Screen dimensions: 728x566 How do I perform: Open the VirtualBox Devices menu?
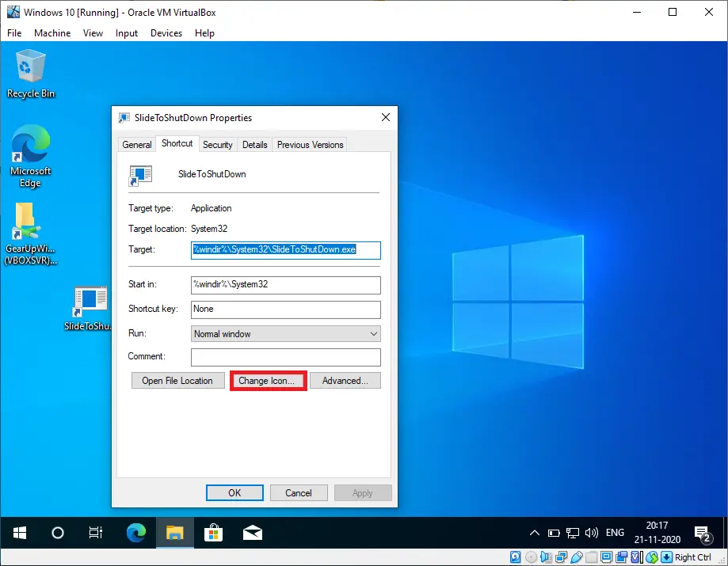[166, 33]
